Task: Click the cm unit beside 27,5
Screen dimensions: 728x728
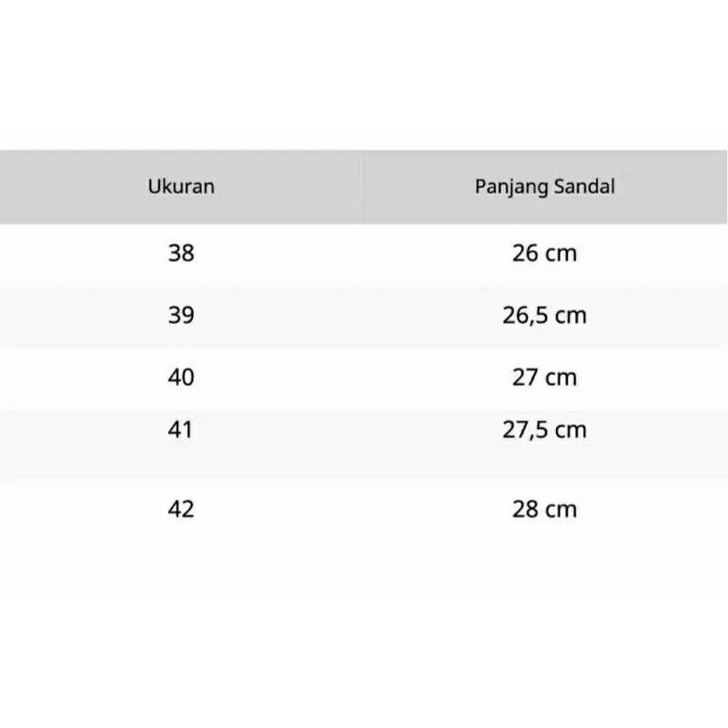Action: 571,430
